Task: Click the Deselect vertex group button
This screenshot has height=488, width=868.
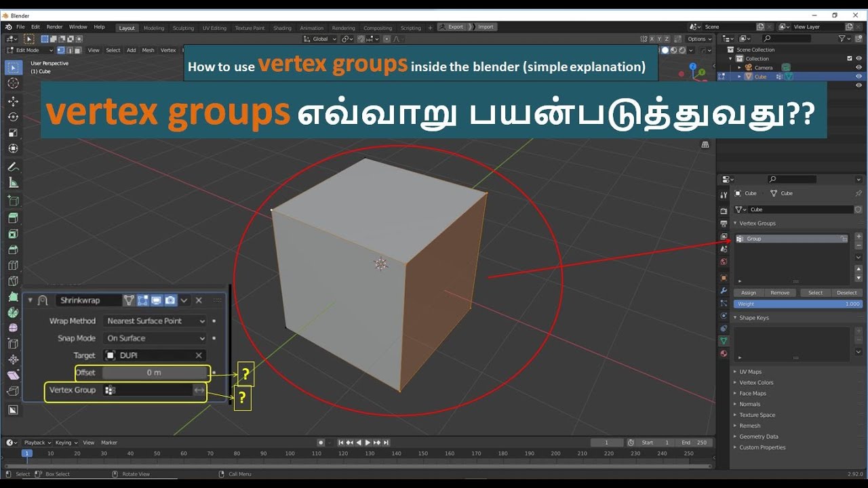Action: click(x=847, y=293)
